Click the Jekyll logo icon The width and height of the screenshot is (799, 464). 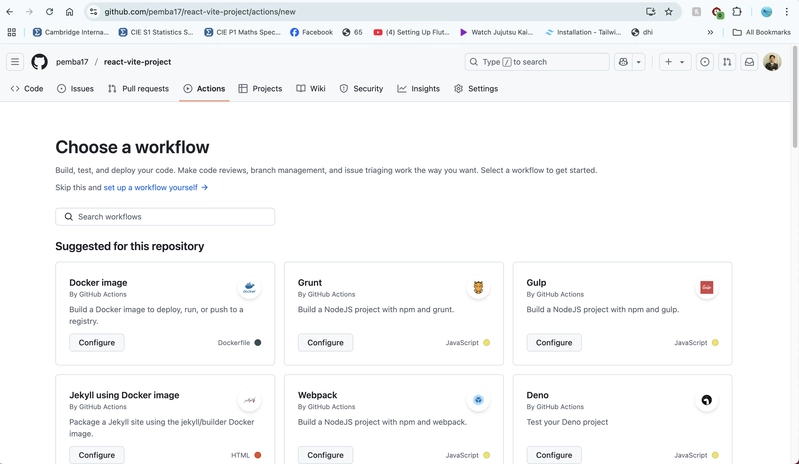[249, 400]
